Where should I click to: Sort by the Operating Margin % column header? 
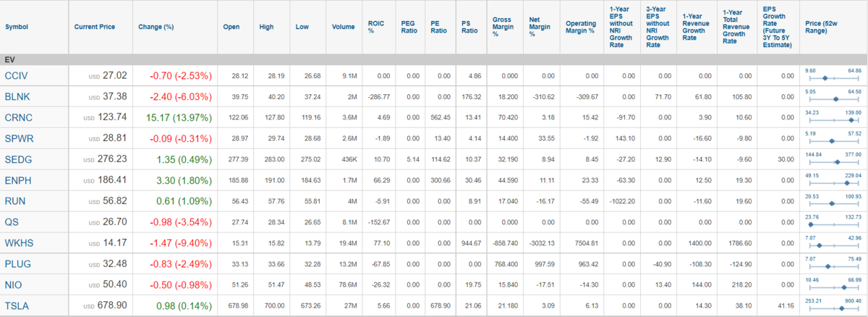[x=580, y=27]
